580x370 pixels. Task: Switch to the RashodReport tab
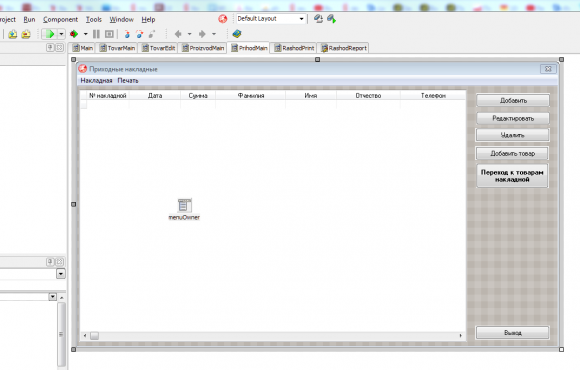click(344, 48)
